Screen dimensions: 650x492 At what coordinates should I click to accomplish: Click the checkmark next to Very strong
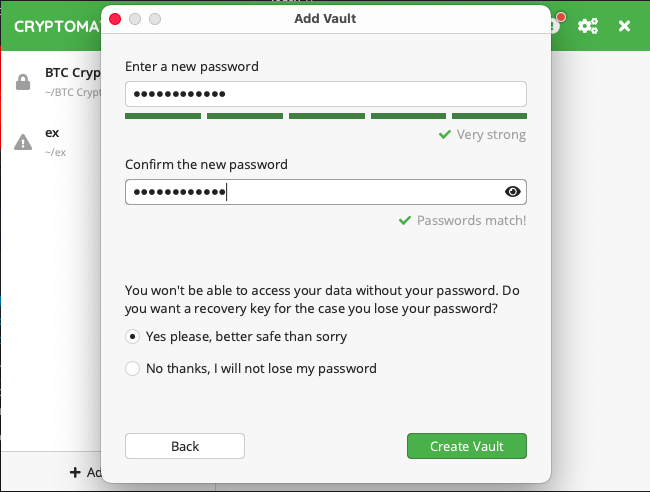pos(445,135)
